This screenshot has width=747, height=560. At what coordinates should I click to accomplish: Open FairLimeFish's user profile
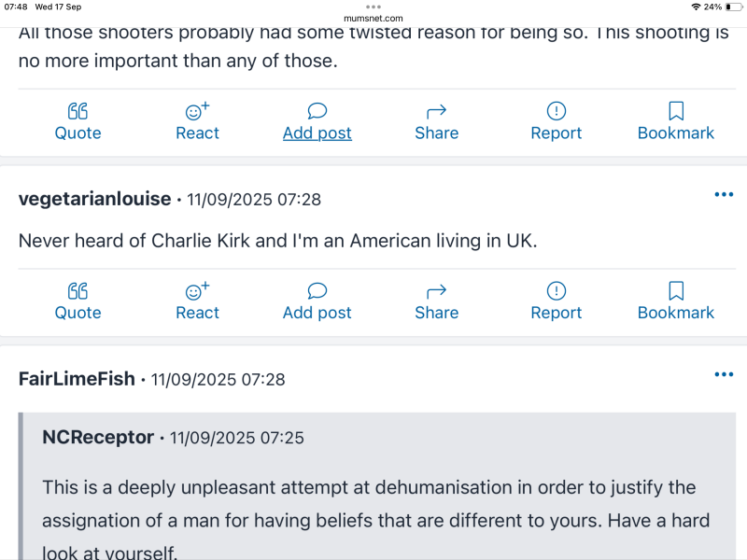click(78, 379)
